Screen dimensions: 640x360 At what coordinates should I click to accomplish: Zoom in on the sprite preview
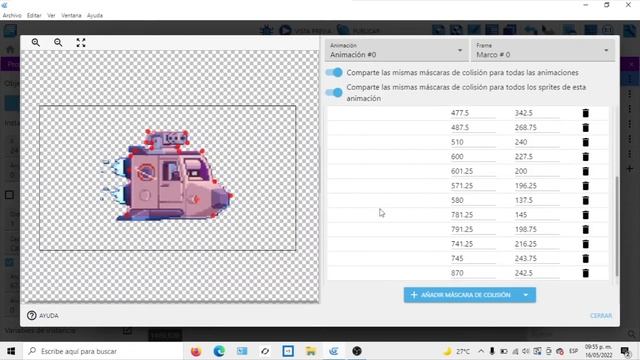(36, 42)
